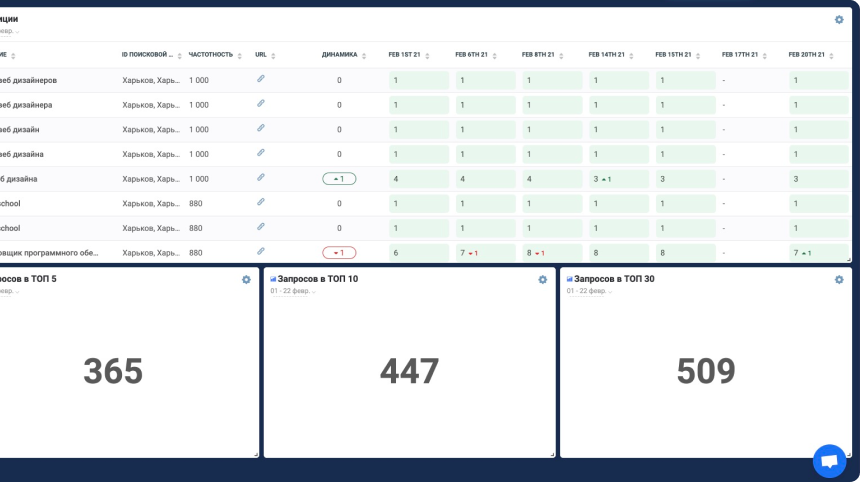Click URL link icon in "веб дизайнера" row

tap(261, 104)
